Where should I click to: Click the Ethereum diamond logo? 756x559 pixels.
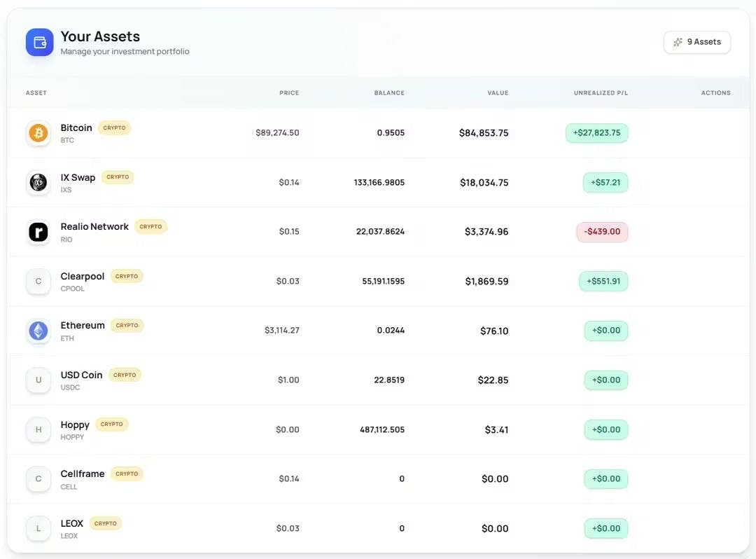click(38, 331)
